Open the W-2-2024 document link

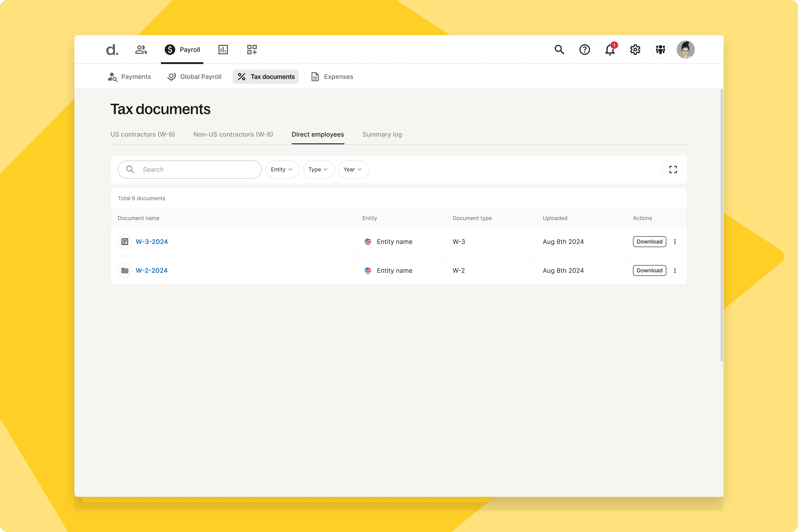(x=152, y=270)
